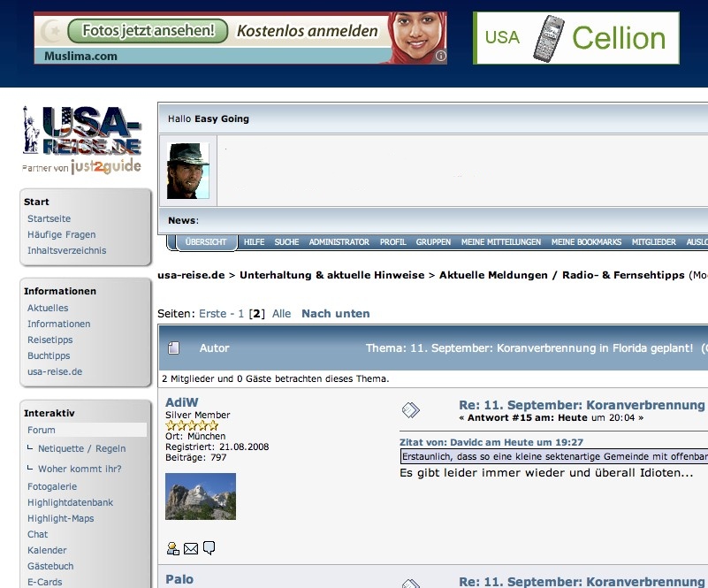Click the USA-Reise.de logo
The image size is (708, 588).
pyautogui.click(x=82, y=140)
